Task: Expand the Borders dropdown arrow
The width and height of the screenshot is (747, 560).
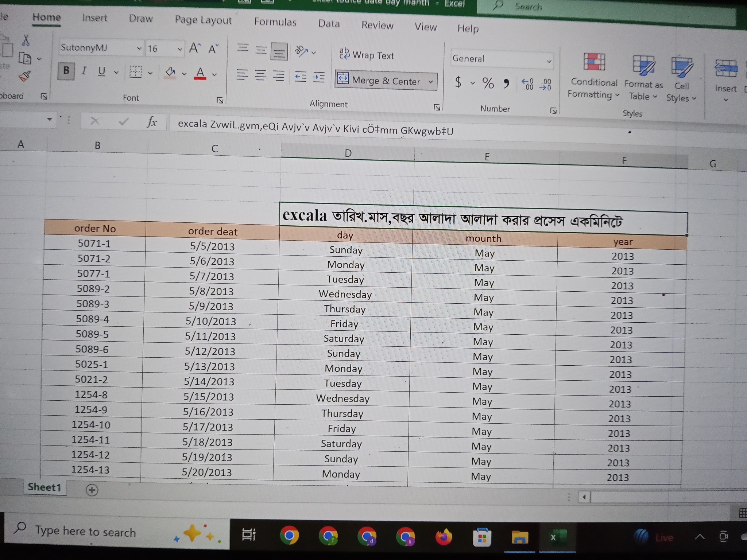Action: (x=150, y=73)
